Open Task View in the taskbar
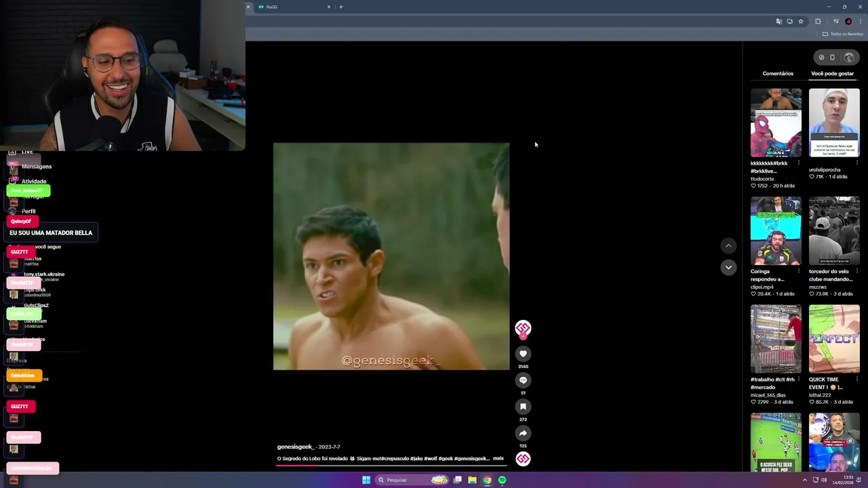Image resolution: width=868 pixels, height=488 pixels. [458, 480]
